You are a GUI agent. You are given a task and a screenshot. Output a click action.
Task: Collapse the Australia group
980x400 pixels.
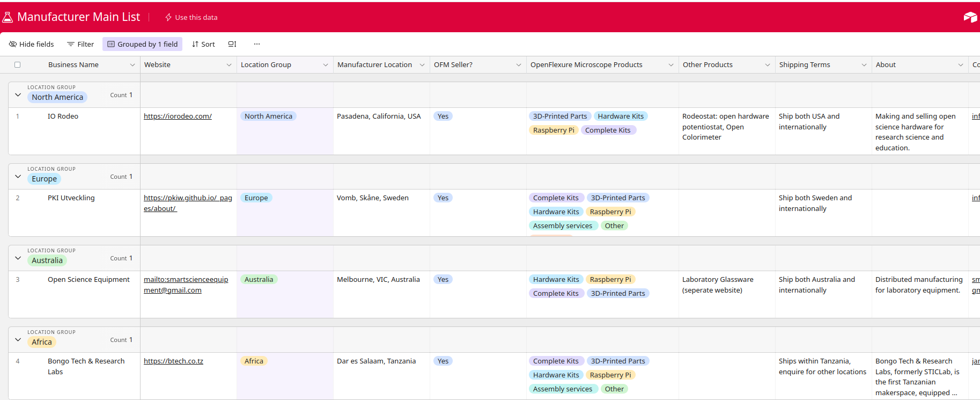pyautogui.click(x=18, y=258)
